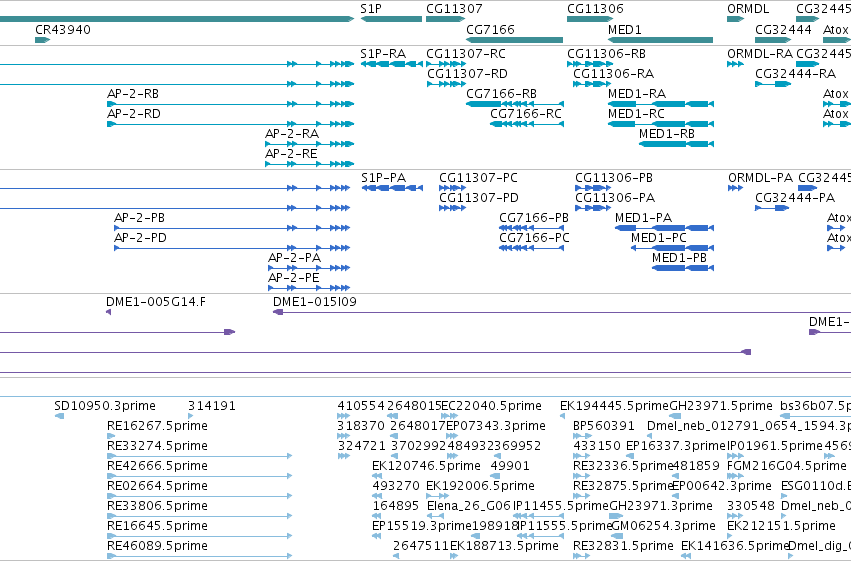
Task: Open the RE16645.5prime EST label
Action: 157,526
